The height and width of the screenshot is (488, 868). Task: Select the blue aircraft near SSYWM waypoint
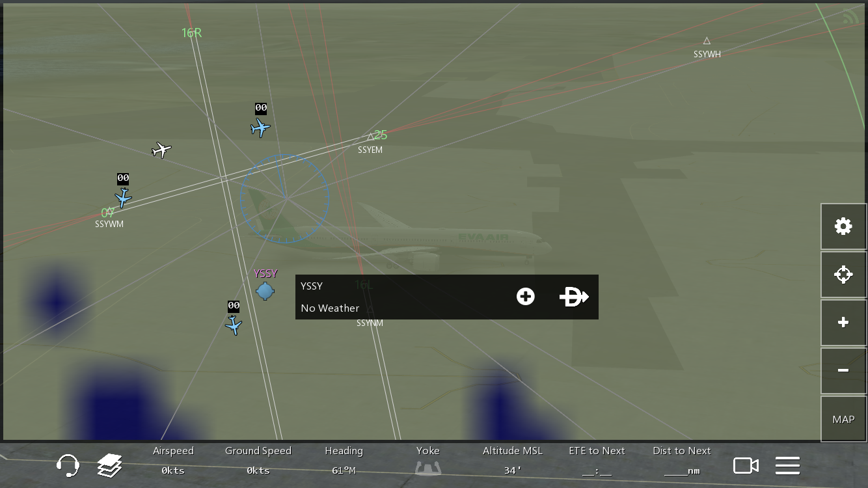[x=123, y=197]
